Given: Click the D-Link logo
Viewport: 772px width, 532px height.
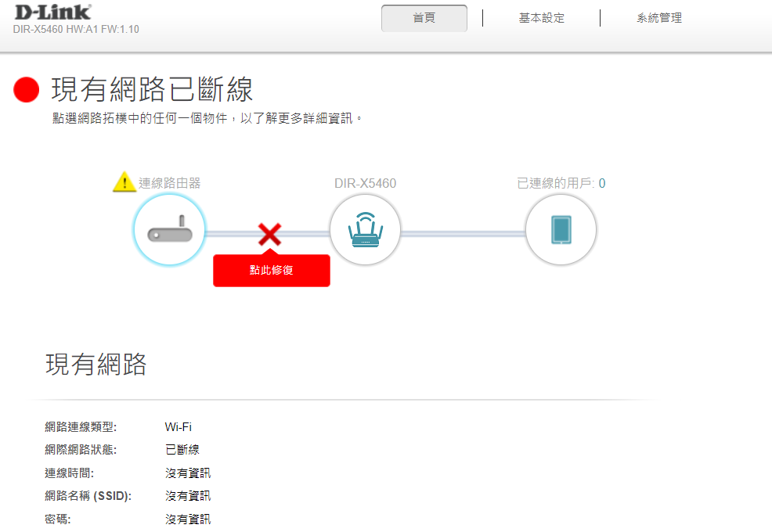Looking at the screenshot, I should [x=52, y=13].
